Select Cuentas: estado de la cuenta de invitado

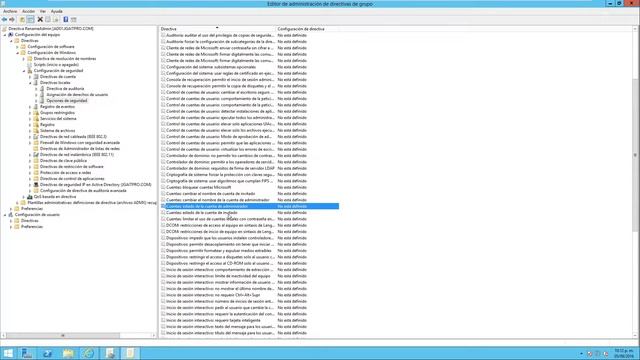202,213
